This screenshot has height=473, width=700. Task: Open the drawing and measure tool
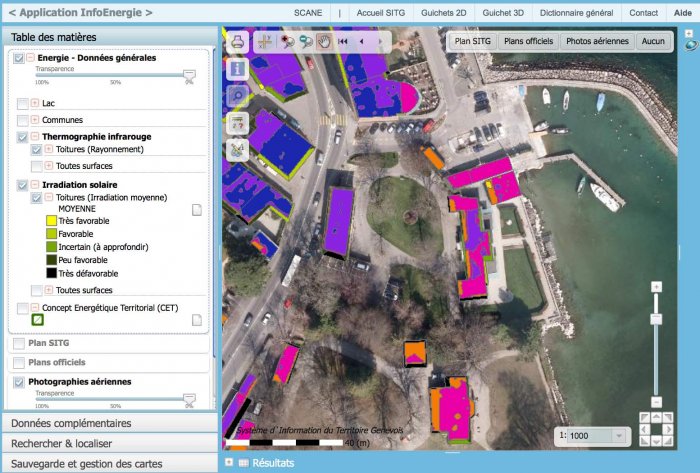pyautogui.click(x=238, y=150)
